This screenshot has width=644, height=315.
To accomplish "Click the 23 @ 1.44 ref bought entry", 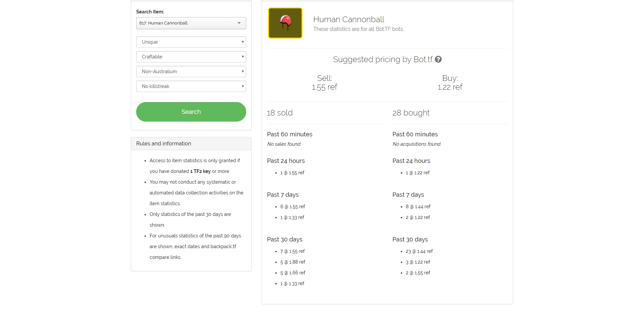I will pos(419,251).
